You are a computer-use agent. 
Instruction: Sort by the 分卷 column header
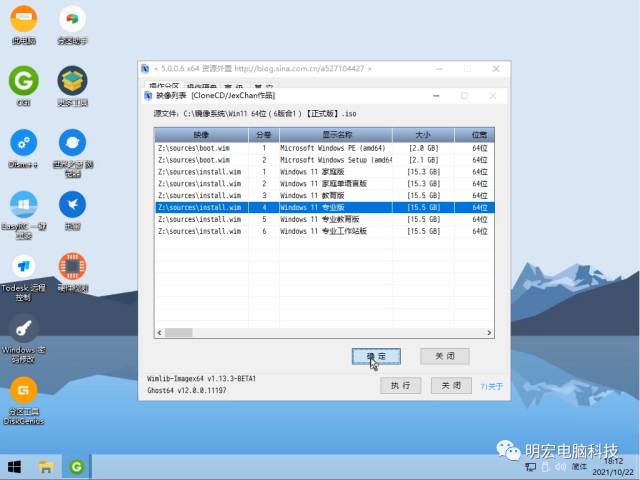pos(264,135)
